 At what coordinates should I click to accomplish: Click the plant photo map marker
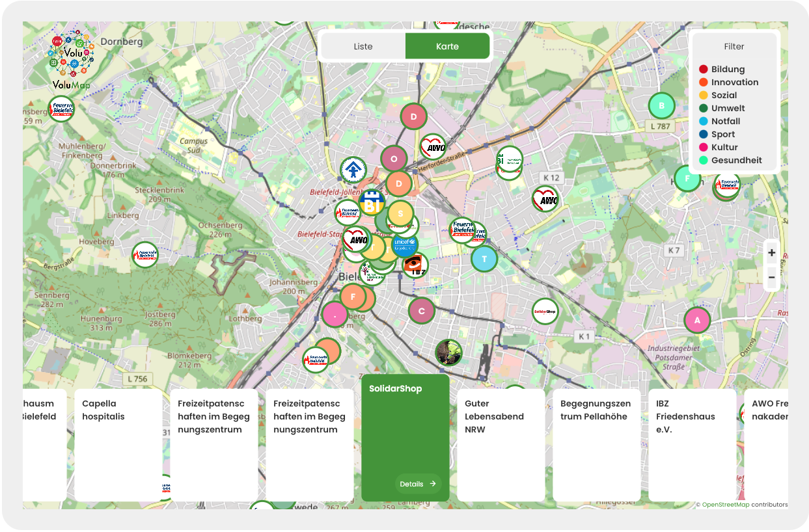(448, 352)
